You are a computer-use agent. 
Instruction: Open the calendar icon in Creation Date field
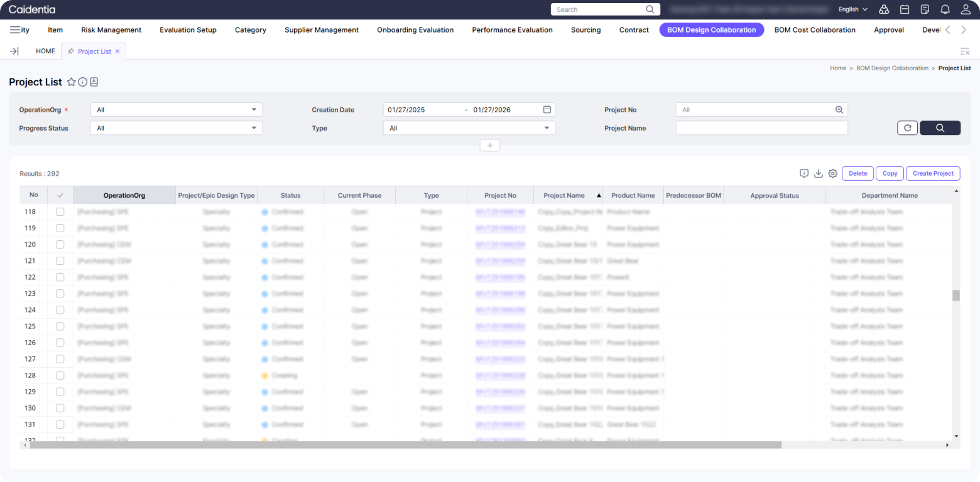pyautogui.click(x=547, y=110)
